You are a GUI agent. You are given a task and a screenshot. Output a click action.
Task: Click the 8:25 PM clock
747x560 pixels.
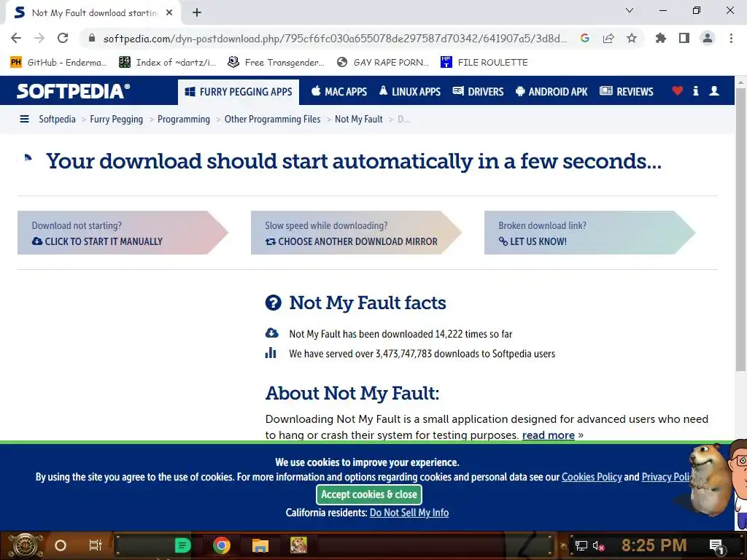[x=654, y=545]
